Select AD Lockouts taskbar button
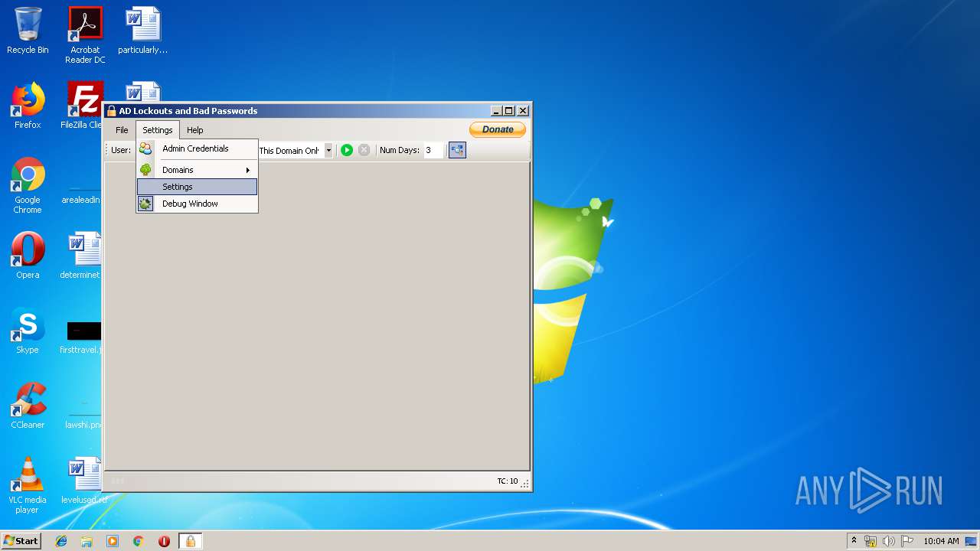The height and width of the screenshot is (551, 980). [x=191, y=541]
